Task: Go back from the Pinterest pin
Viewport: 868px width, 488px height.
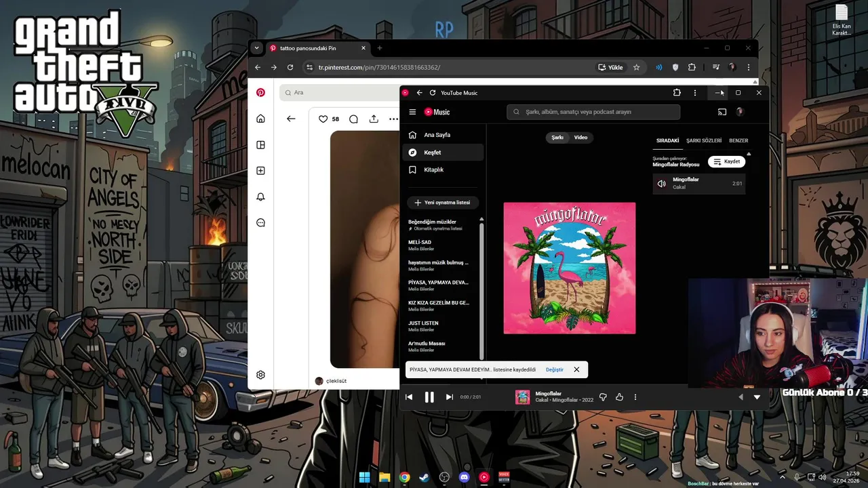Action: click(x=291, y=119)
